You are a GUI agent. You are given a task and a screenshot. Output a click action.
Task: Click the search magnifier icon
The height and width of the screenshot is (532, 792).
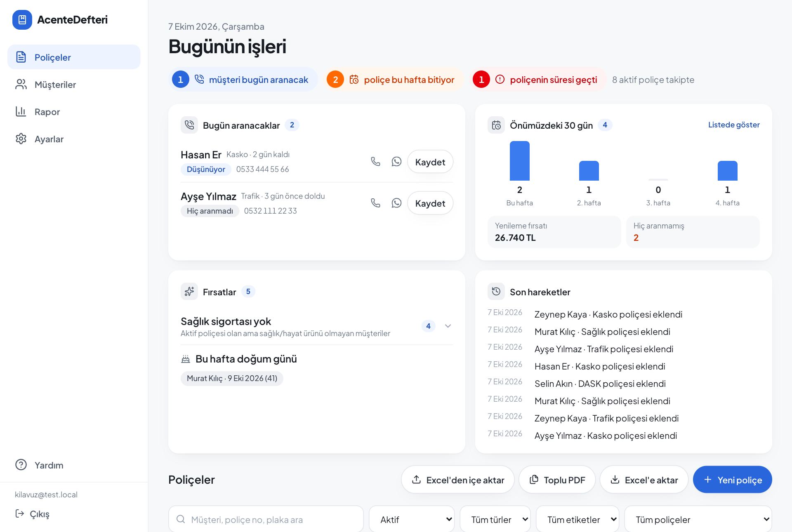(181, 519)
